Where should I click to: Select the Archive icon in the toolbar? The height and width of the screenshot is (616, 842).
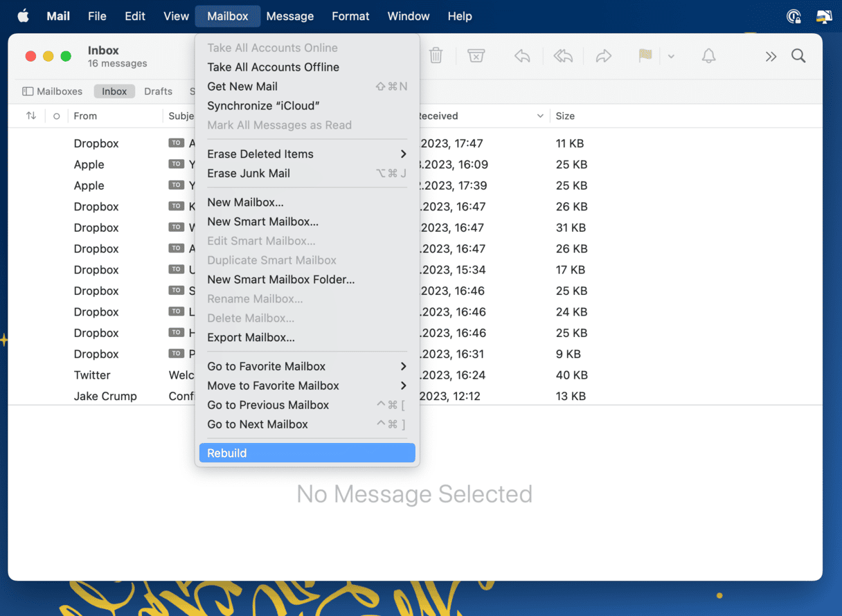[x=475, y=55]
